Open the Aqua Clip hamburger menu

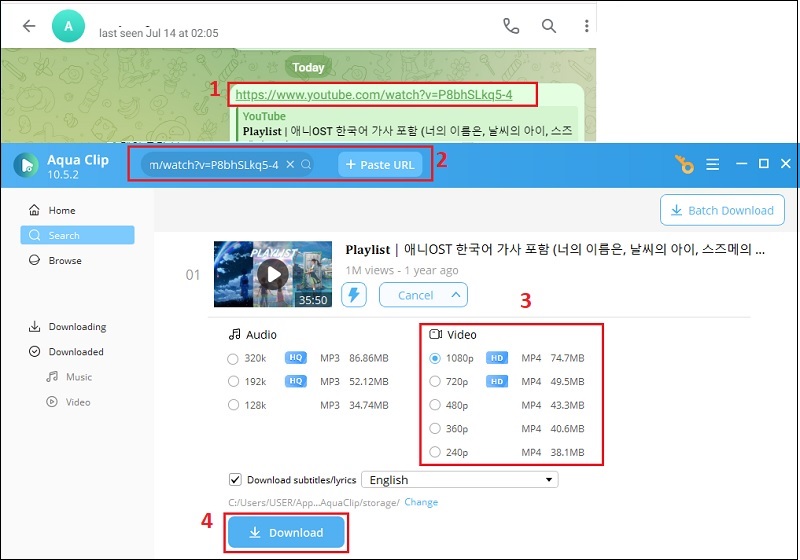(712, 164)
